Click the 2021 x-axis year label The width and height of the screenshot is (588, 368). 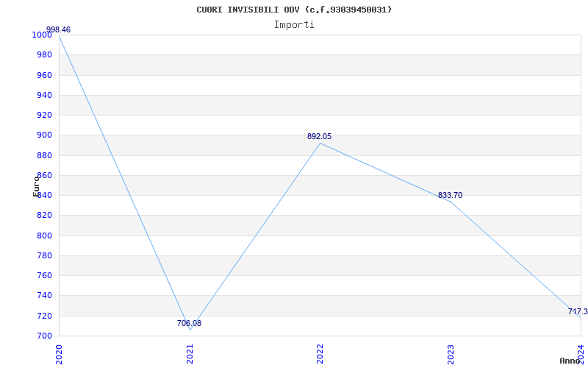tap(190, 354)
